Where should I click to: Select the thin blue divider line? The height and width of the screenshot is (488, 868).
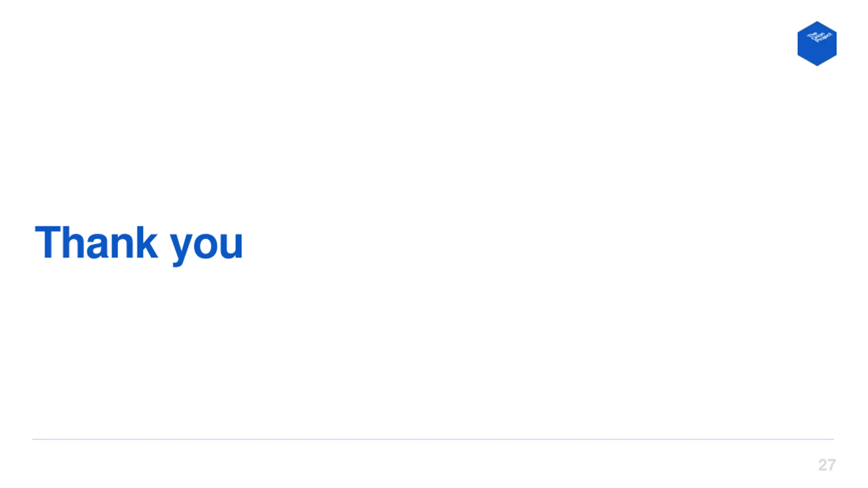(x=433, y=439)
